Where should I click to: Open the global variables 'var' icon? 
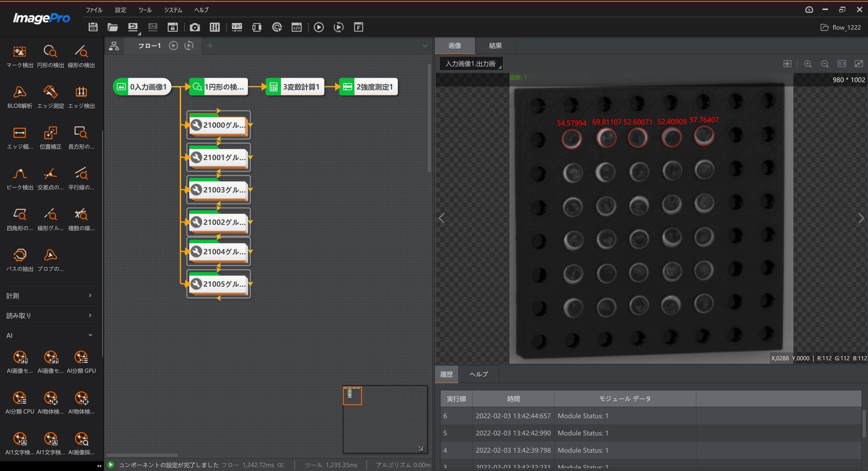(x=237, y=27)
